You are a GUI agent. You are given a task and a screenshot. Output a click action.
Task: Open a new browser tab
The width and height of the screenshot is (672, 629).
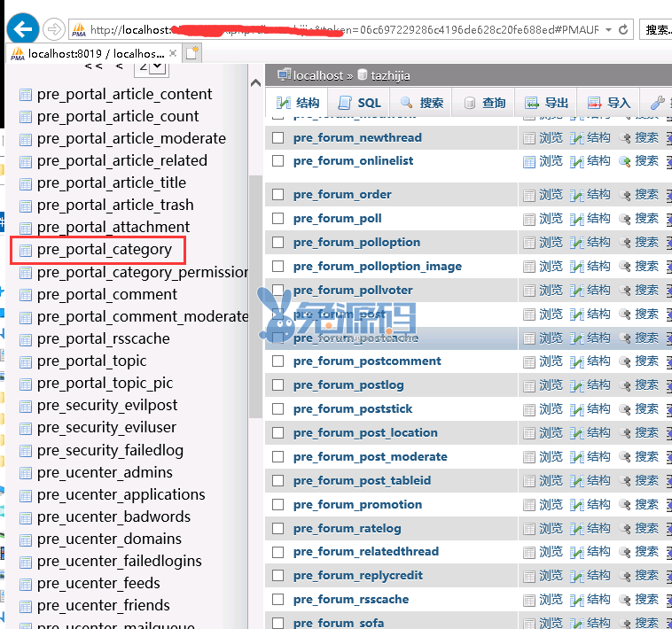click(191, 53)
